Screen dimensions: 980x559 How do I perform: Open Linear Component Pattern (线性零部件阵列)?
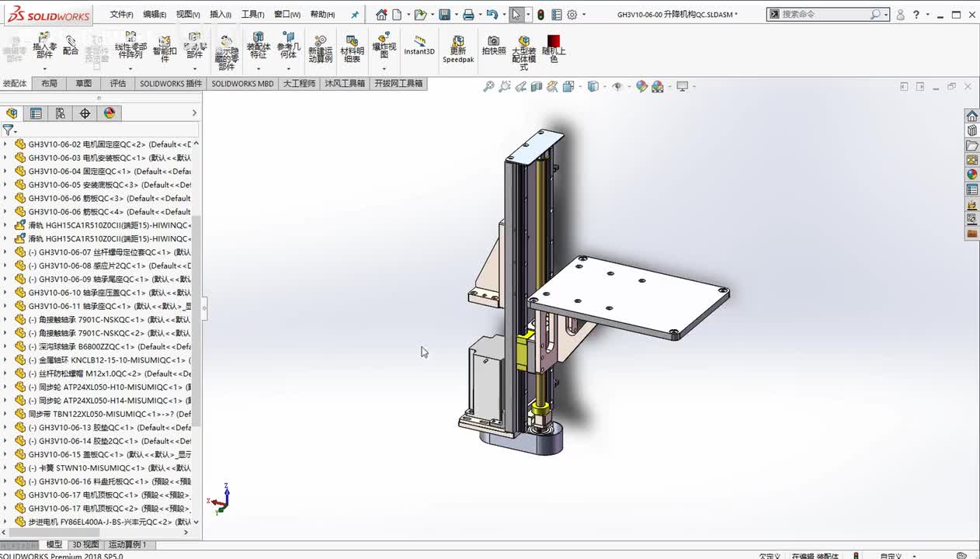130,47
